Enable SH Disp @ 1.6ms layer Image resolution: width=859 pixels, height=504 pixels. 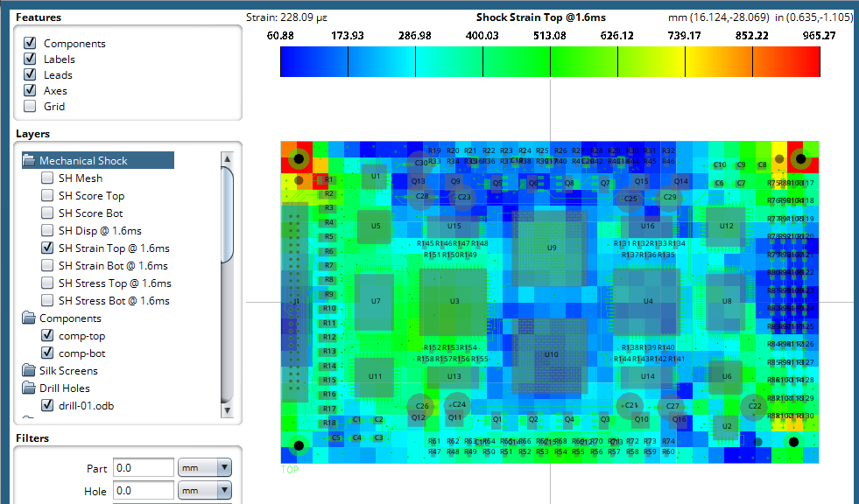point(47,230)
